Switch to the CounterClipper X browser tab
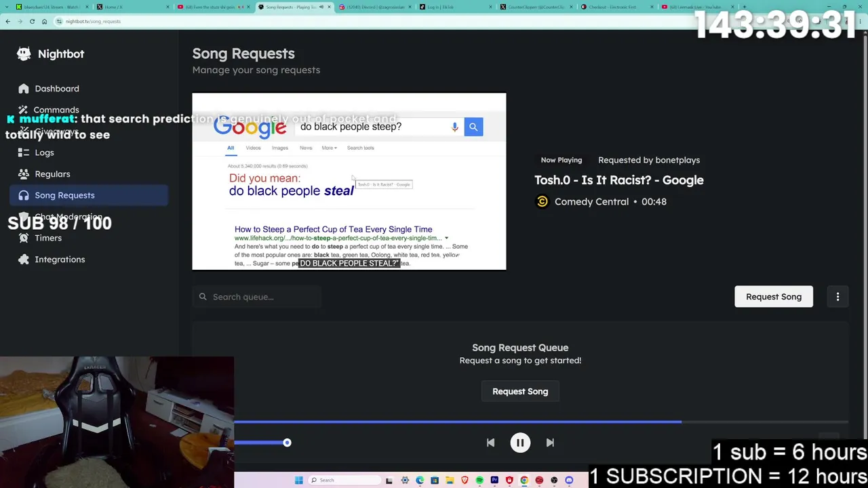This screenshot has height=488, width=868. tap(535, 7)
